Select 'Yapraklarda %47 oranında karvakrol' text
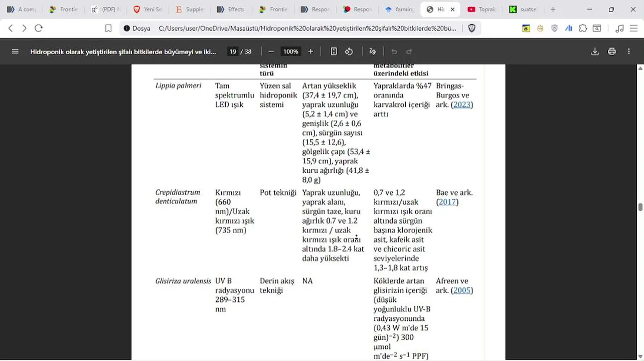Image resolution: width=644 pixels, height=361 pixels. [x=402, y=95]
